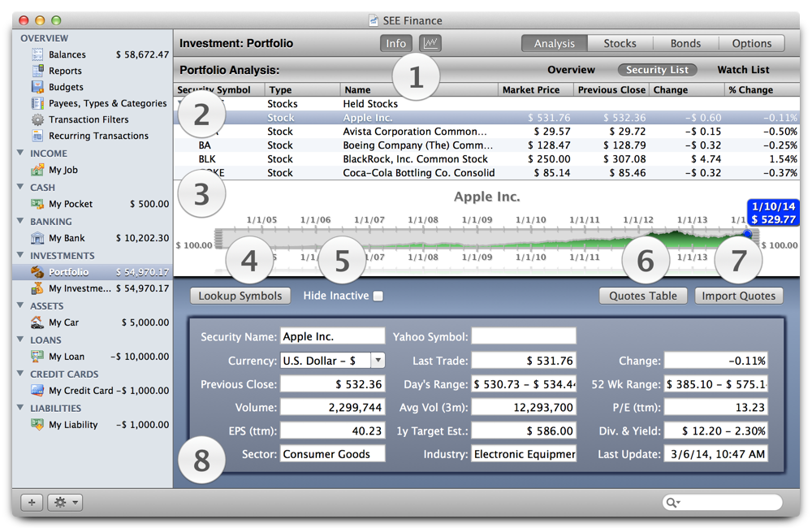The width and height of the screenshot is (812, 528).
Task: Select the Coca-Cola Bottling Co. row
Action: [x=486, y=173]
